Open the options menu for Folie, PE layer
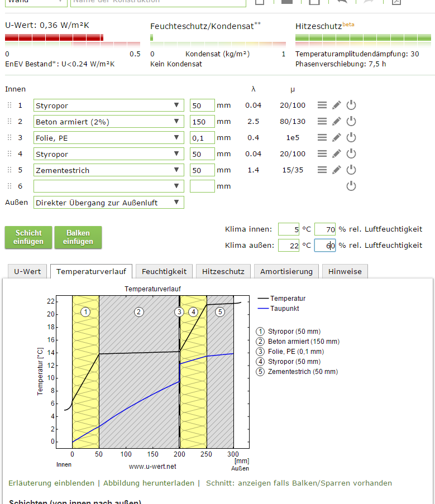The image size is (435, 504). click(322, 138)
